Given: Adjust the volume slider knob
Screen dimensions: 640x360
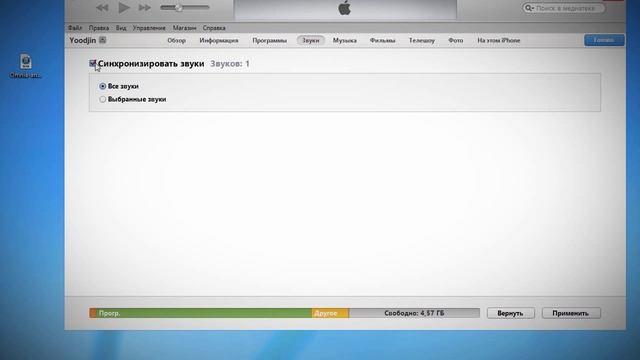Looking at the screenshot, I should [178, 7].
